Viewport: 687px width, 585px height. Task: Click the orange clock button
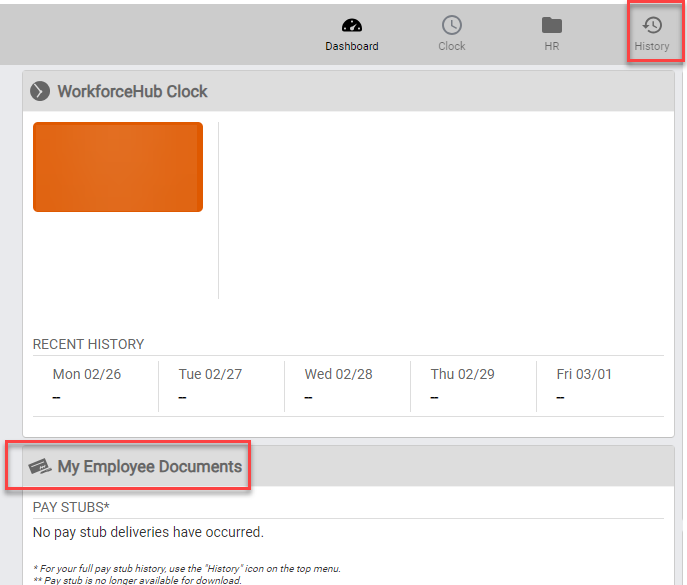118,167
